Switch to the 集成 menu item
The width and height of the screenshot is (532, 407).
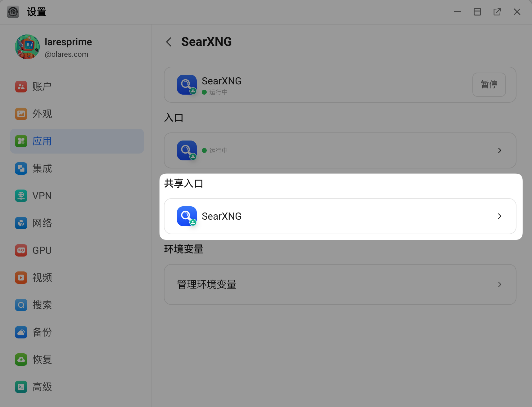pos(77,168)
